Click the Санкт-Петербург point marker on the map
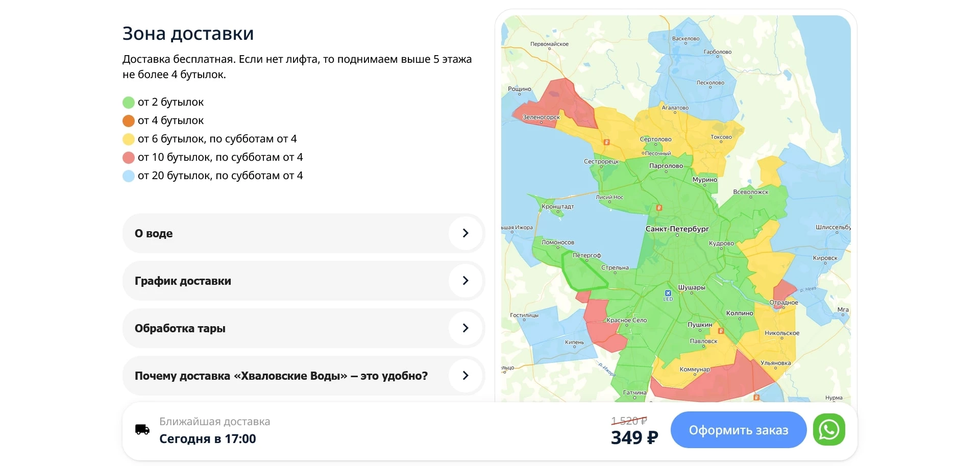This screenshot has width=980, height=466. click(x=677, y=235)
